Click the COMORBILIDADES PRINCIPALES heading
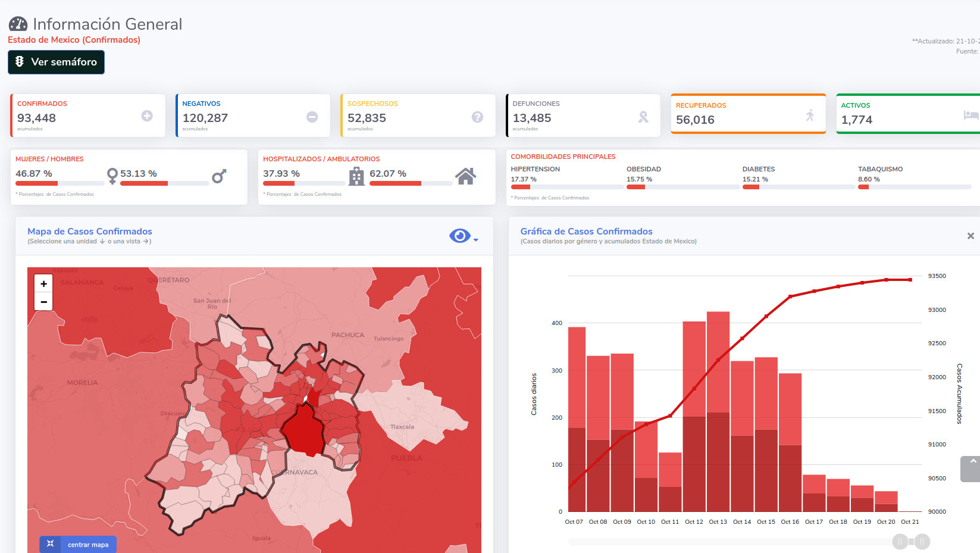This screenshot has height=553, width=980. 563,157
